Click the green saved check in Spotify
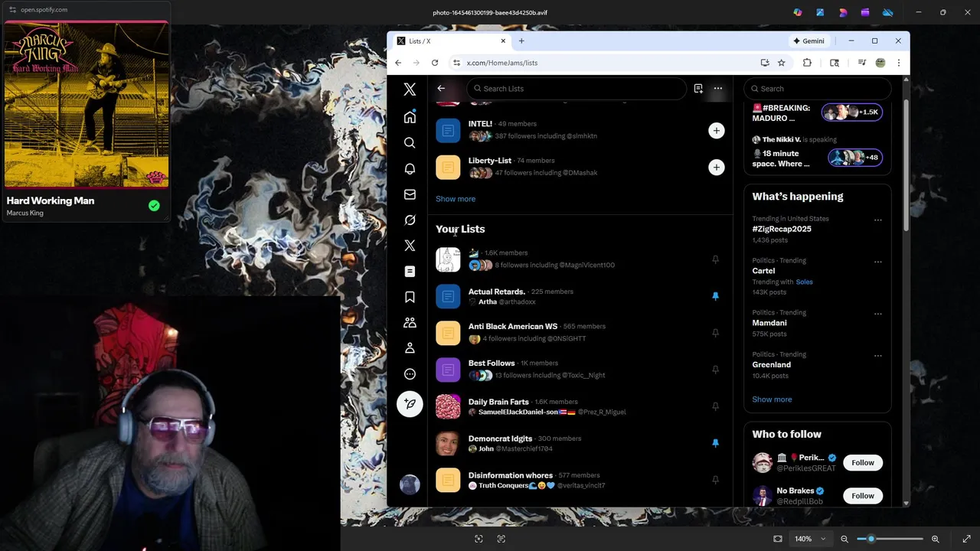 pos(154,205)
